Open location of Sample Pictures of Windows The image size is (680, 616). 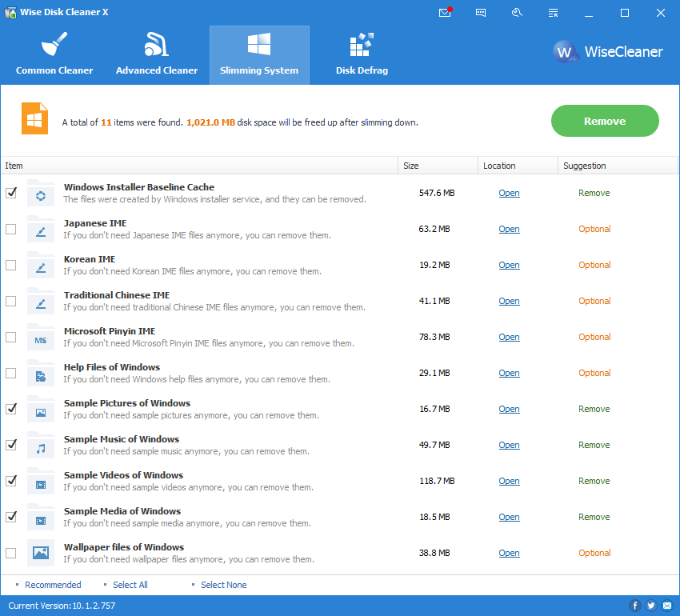point(509,409)
